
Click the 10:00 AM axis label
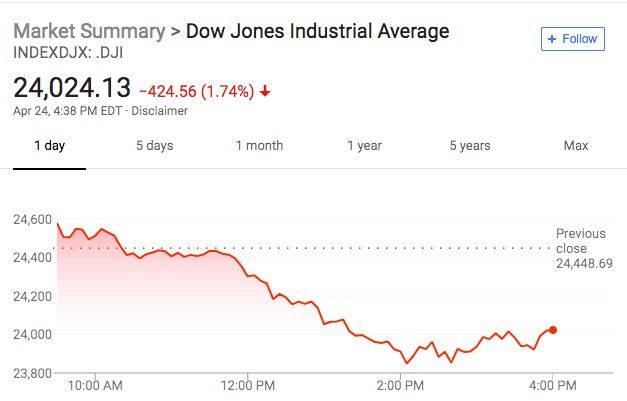point(97,385)
